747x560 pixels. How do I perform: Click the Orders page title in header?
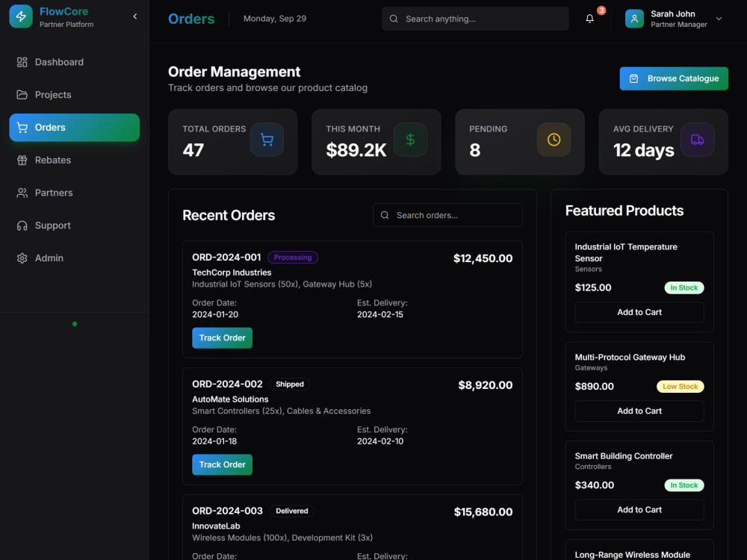pyautogui.click(x=191, y=19)
